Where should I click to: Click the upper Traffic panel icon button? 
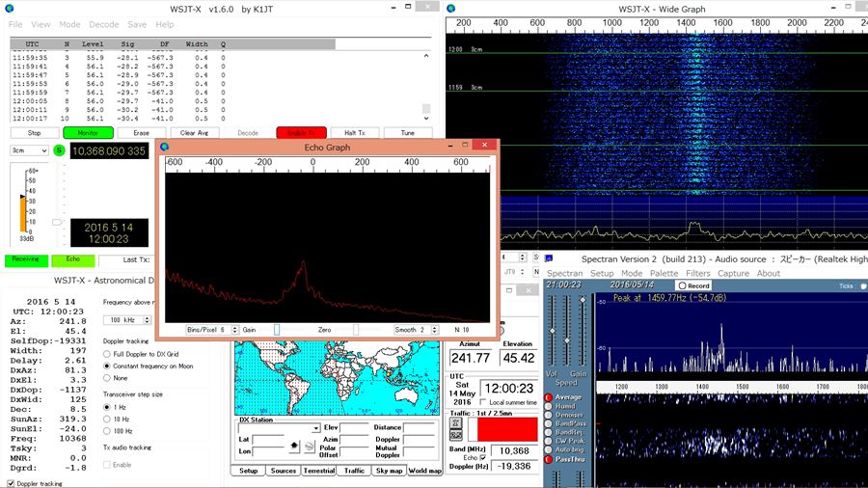(x=455, y=423)
